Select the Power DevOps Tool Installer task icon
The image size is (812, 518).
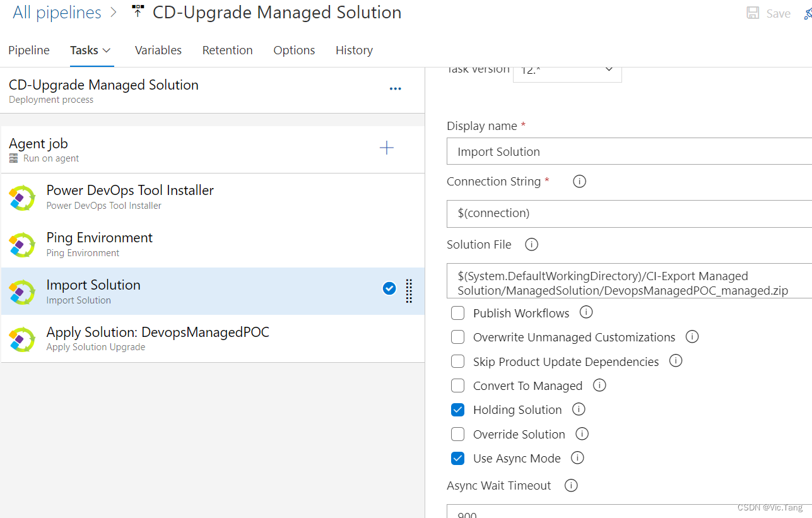pyautogui.click(x=22, y=197)
